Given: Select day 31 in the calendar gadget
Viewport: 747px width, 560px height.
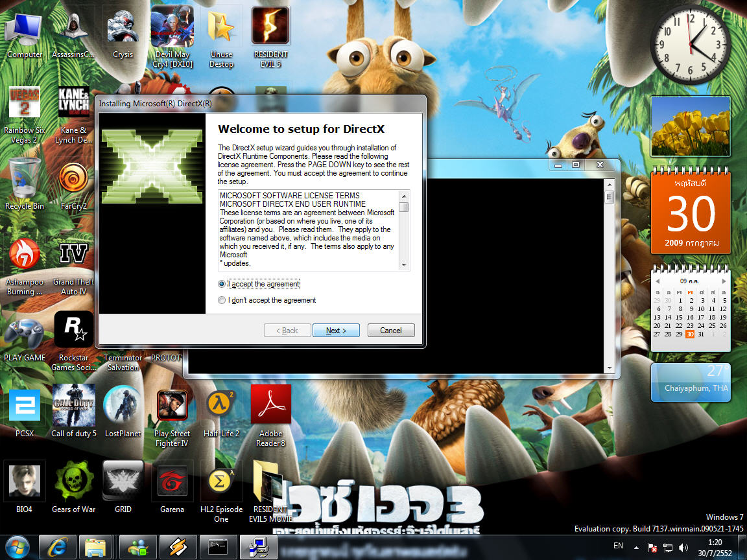Looking at the screenshot, I should point(701,334).
